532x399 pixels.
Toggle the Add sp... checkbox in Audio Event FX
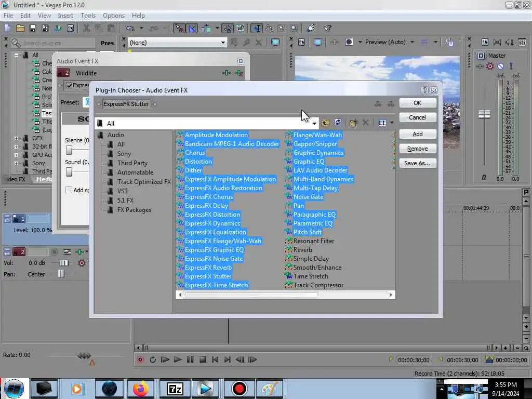click(x=69, y=190)
